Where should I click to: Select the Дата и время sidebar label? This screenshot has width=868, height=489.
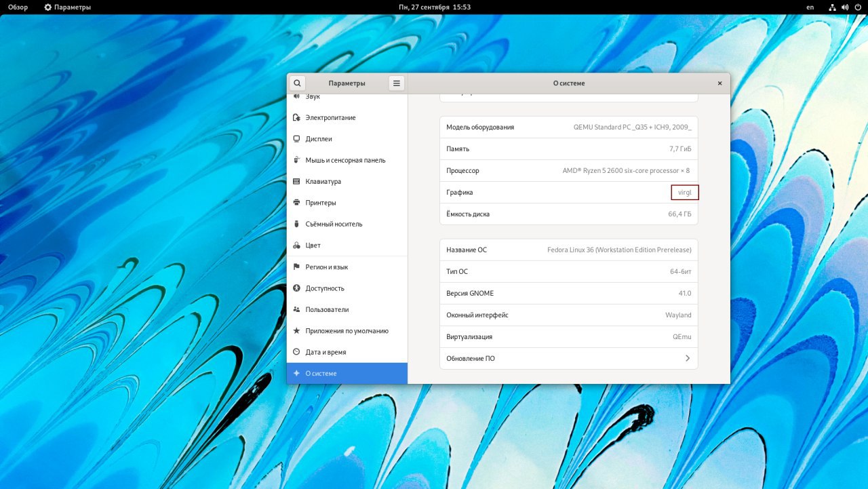click(325, 353)
